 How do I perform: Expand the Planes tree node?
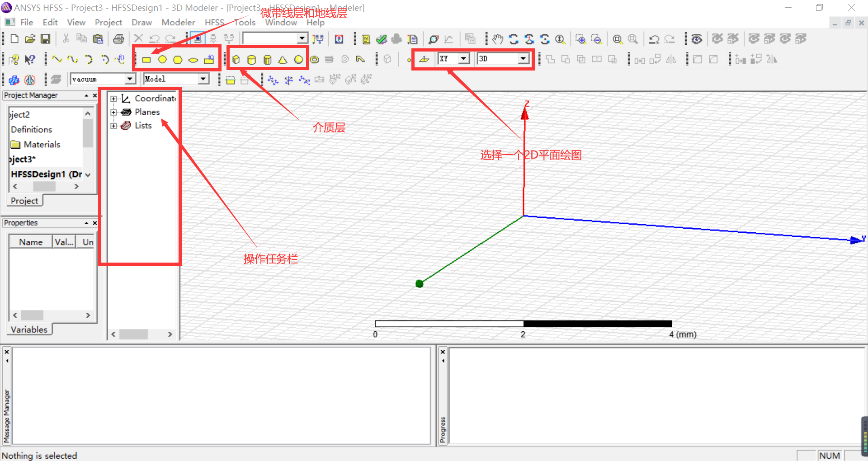(113, 112)
